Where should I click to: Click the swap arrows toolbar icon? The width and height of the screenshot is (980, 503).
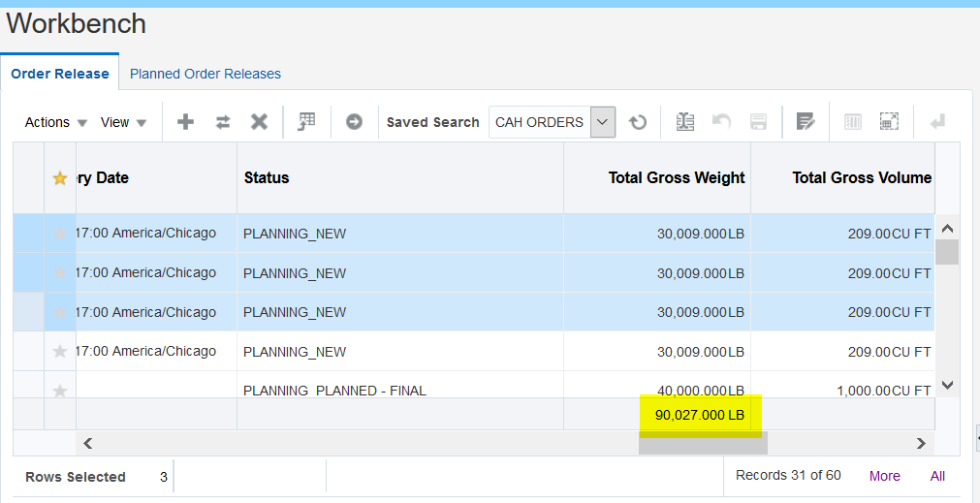223,122
